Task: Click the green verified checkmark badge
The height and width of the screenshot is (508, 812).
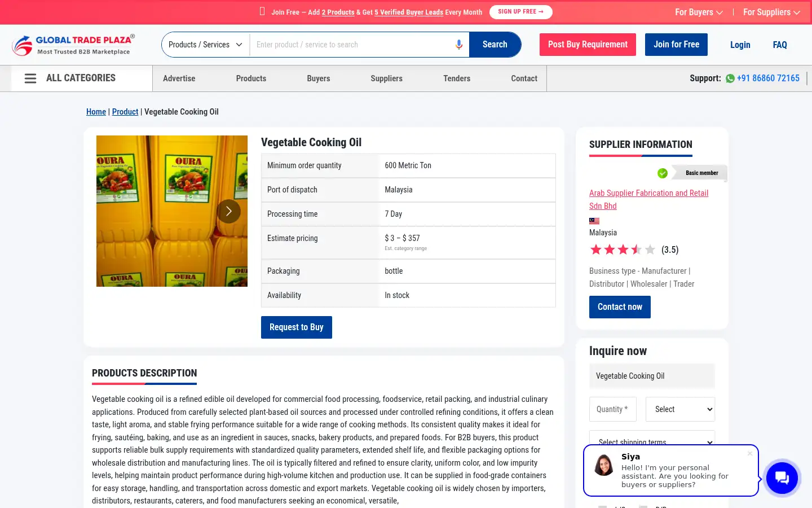Action: (x=663, y=173)
